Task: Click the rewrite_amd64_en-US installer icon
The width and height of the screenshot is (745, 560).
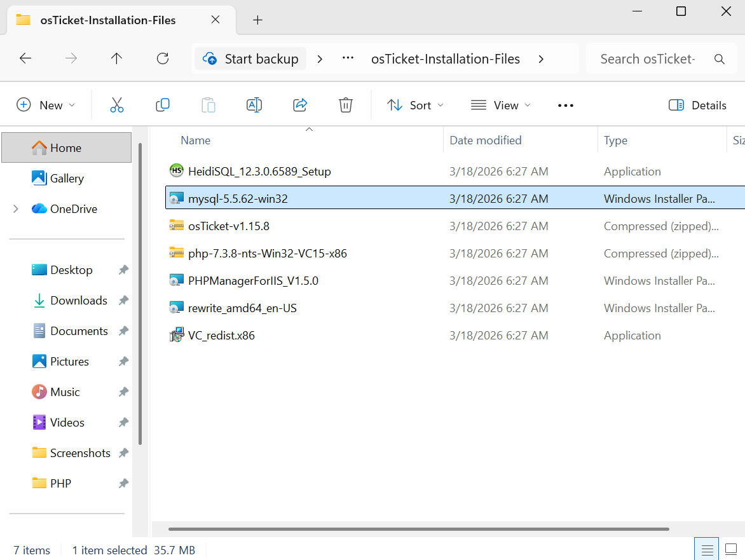Action: point(176,307)
